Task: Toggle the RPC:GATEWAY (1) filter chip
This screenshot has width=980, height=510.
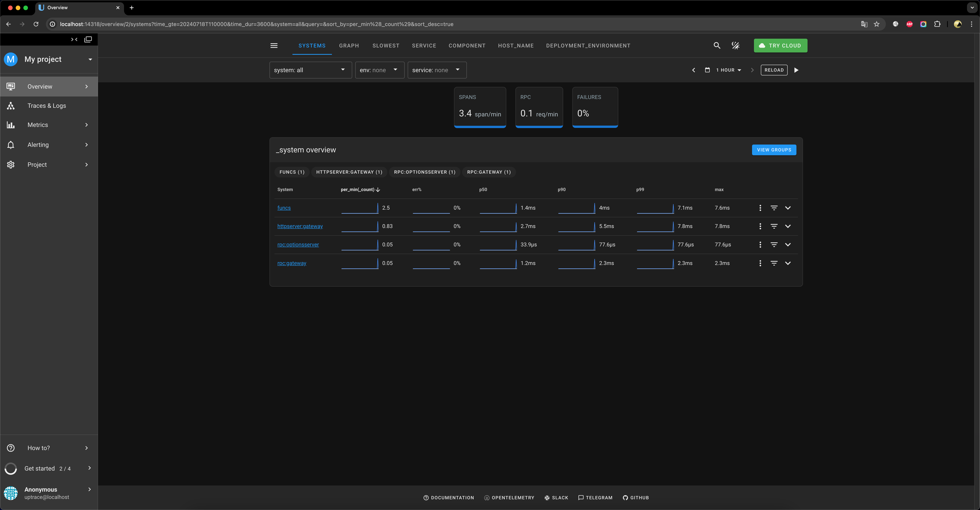Action: [x=489, y=172]
